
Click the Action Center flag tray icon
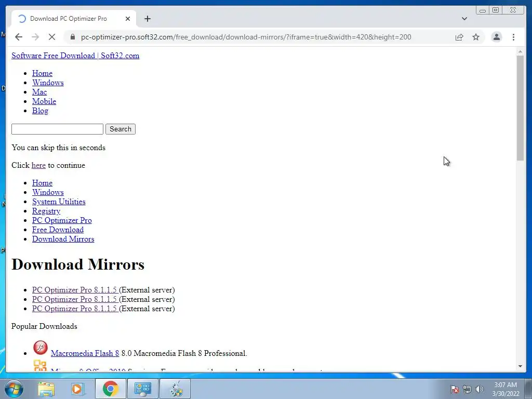click(x=454, y=389)
